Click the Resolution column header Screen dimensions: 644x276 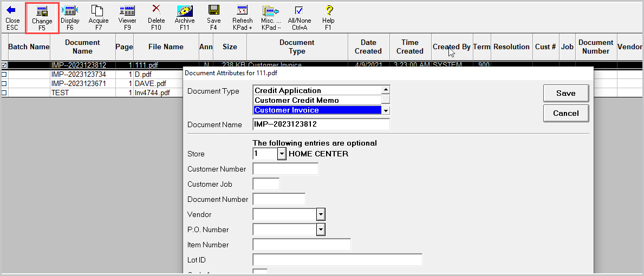click(512, 47)
